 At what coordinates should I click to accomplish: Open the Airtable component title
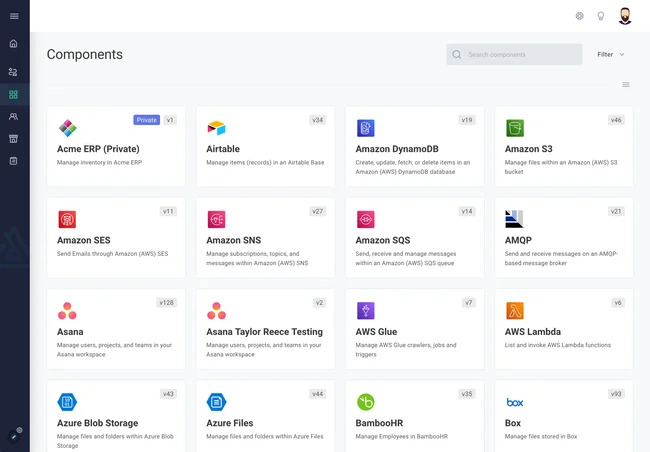click(223, 149)
